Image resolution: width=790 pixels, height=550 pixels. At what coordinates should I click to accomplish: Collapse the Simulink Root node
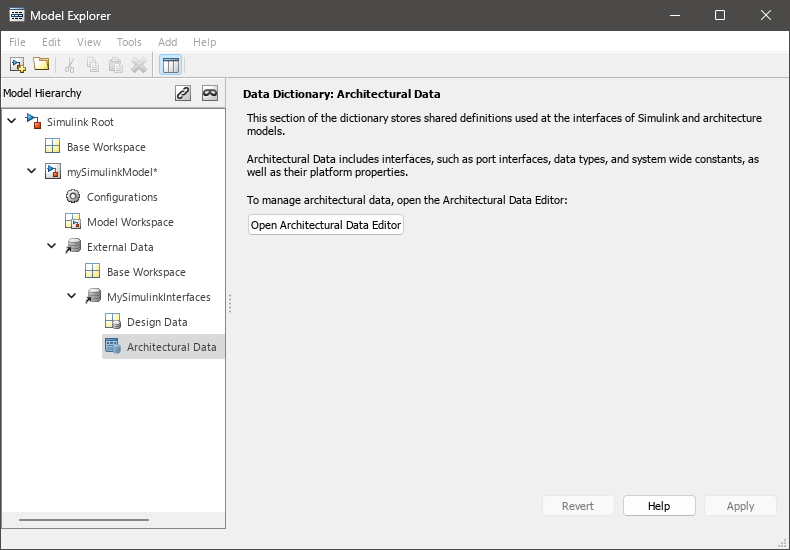12,121
